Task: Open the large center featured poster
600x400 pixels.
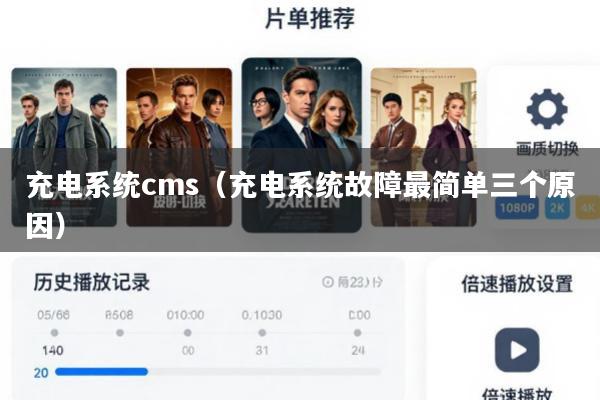Action: click(302, 145)
